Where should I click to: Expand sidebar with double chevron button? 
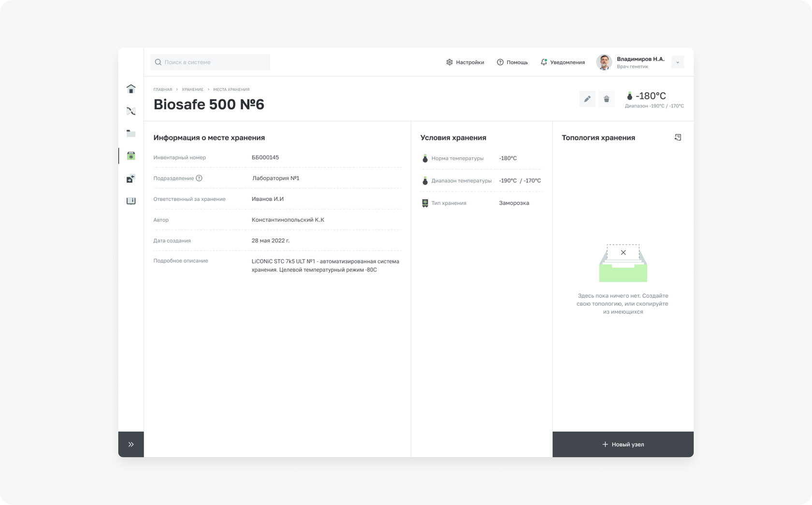pos(131,444)
